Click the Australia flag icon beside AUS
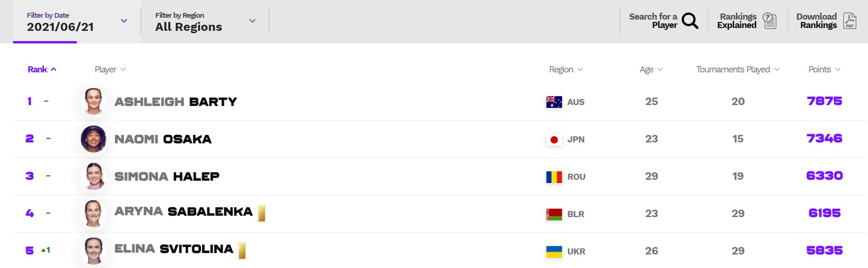The height and width of the screenshot is (268, 868). click(x=554, y=102)
